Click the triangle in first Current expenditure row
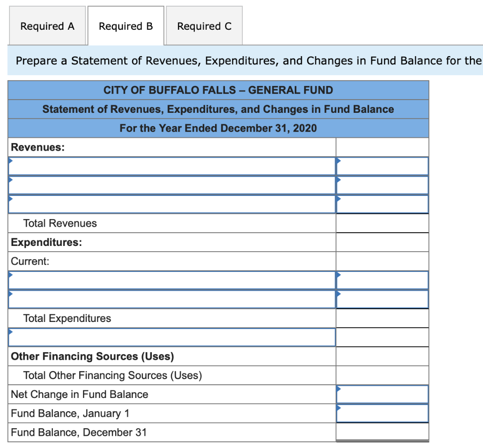483x448 pixels. coord(9,275)
